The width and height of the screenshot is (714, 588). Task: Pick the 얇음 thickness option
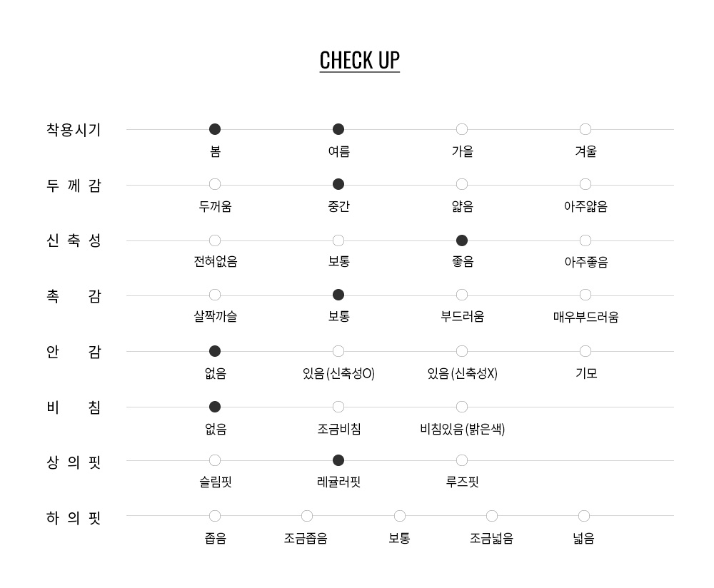[462, 185]
